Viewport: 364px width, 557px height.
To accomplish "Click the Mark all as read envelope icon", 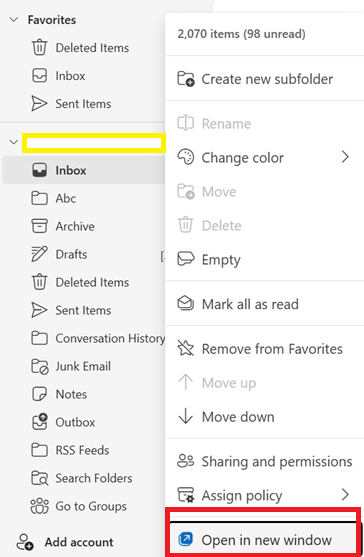I will [186, 304].
